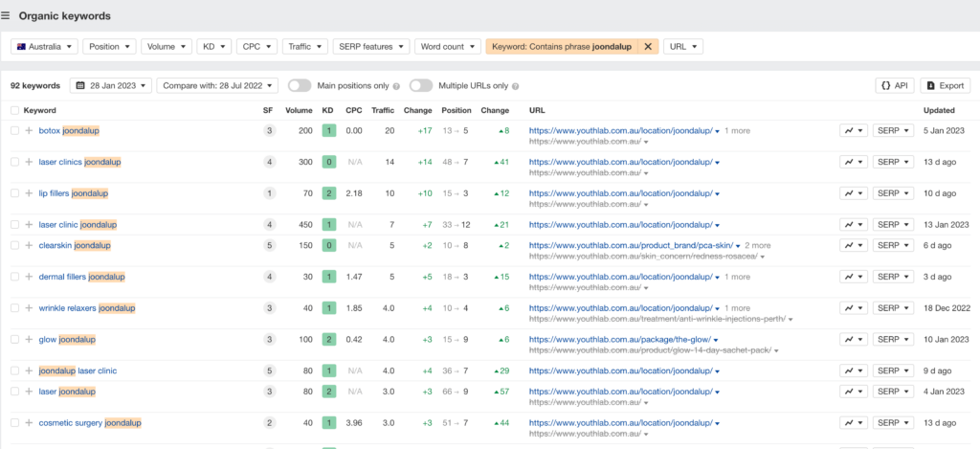Tick the select-all checkbox in table header
Screen dimensions: 980x449
pos(14,110)
